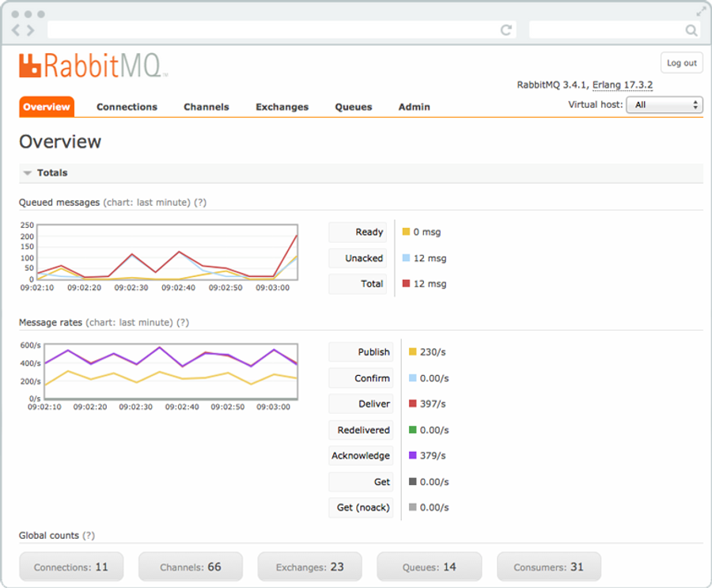
Task: Click the help (?) beside Message rates
Action: [x=183, y=322]
